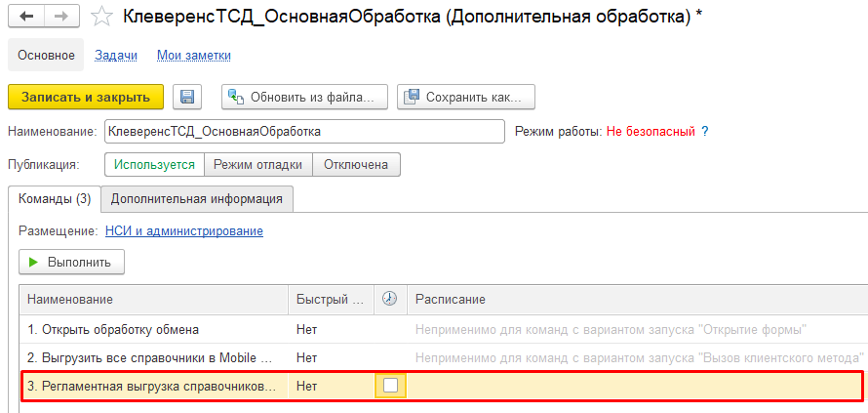Open НСИ и администрирование placement link
The height and width of the screenshot is (413, 868).
pyautogui.click(x=183, y=231)
